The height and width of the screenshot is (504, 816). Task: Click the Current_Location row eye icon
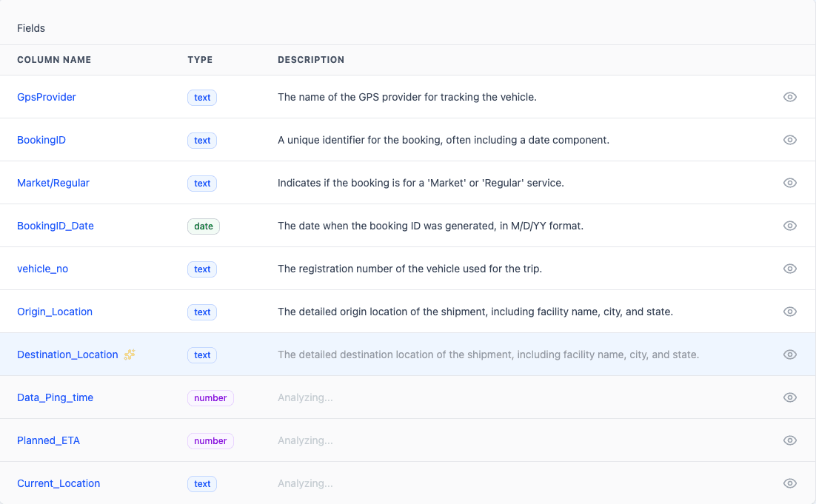coord(790,483)
